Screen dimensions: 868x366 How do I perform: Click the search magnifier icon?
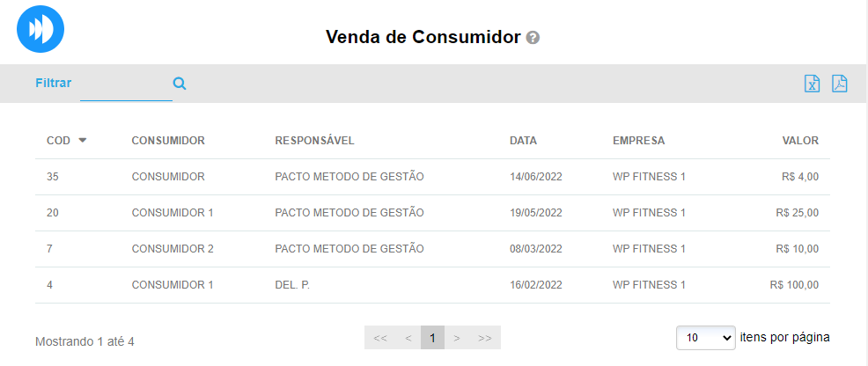180,84
